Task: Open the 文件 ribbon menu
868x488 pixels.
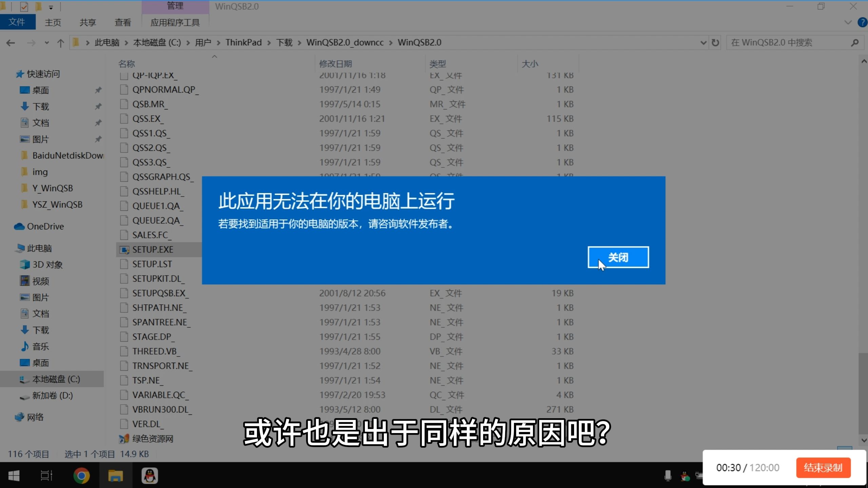Action: pyautogui.click(x=17, y=22)
